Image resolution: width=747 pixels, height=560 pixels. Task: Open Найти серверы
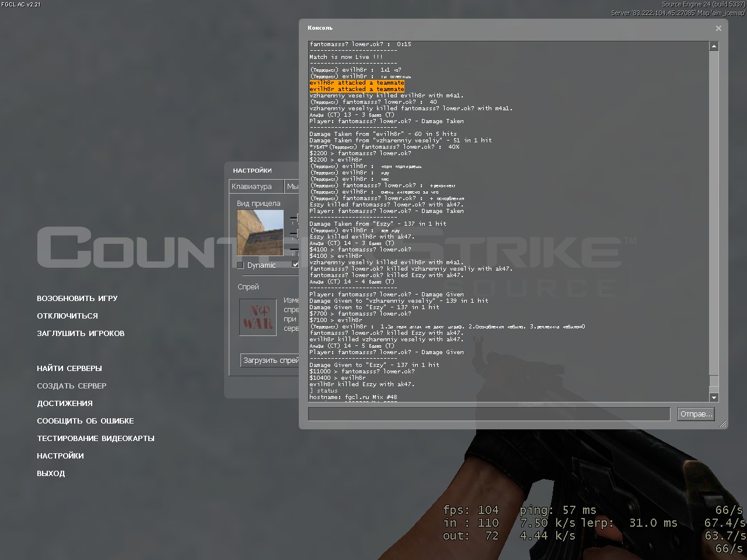point(69,368)
